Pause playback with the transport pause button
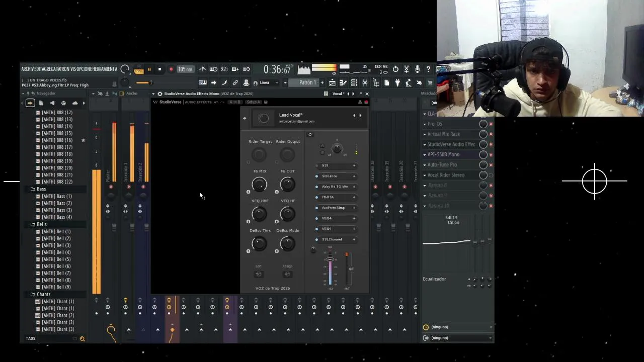The width and height of the screenshot is (644, 362). [149, 69]
